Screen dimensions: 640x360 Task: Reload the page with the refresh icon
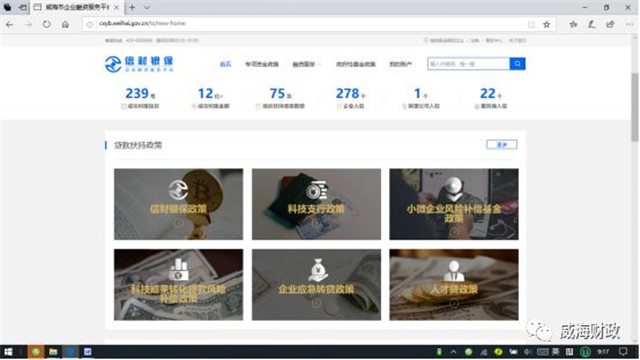(47, 24)
